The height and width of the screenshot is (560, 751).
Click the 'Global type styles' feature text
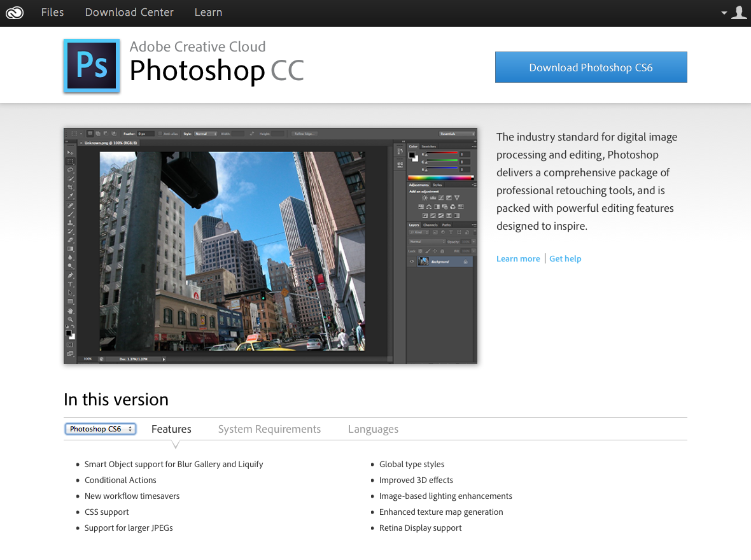click(x=412, y=464)
